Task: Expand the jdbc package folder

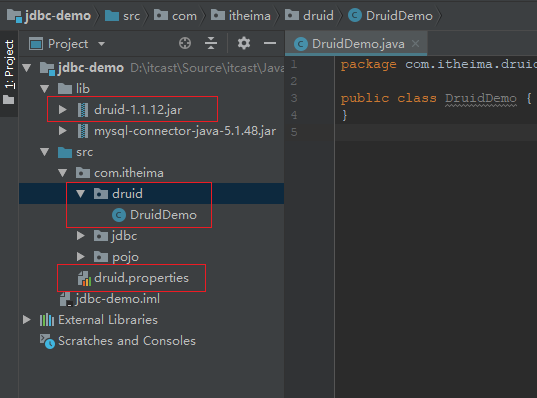Action: [x=80, y=236]
